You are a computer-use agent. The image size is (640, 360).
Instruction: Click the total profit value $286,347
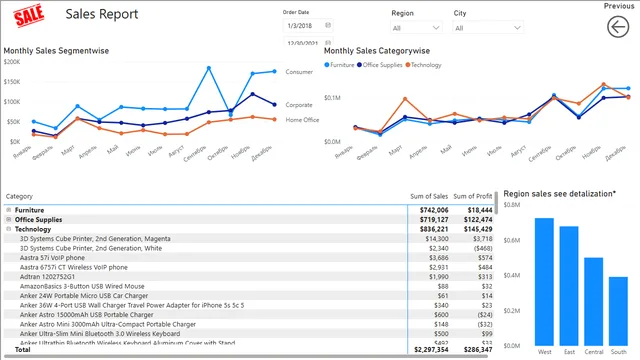[x=478, y=349]
